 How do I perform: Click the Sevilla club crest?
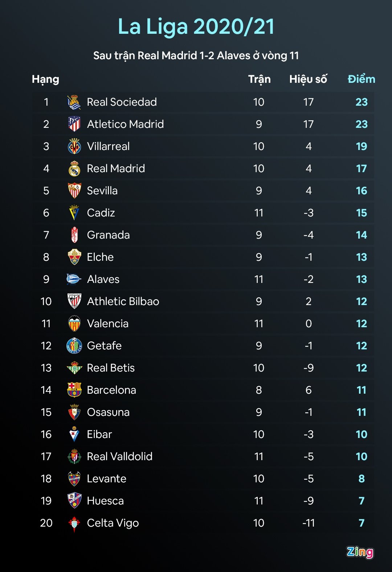pos(74,191)
